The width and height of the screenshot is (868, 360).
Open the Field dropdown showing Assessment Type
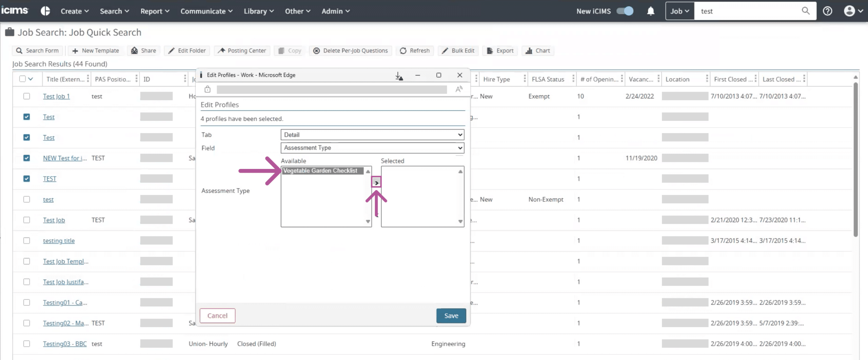tap(372, 148)
